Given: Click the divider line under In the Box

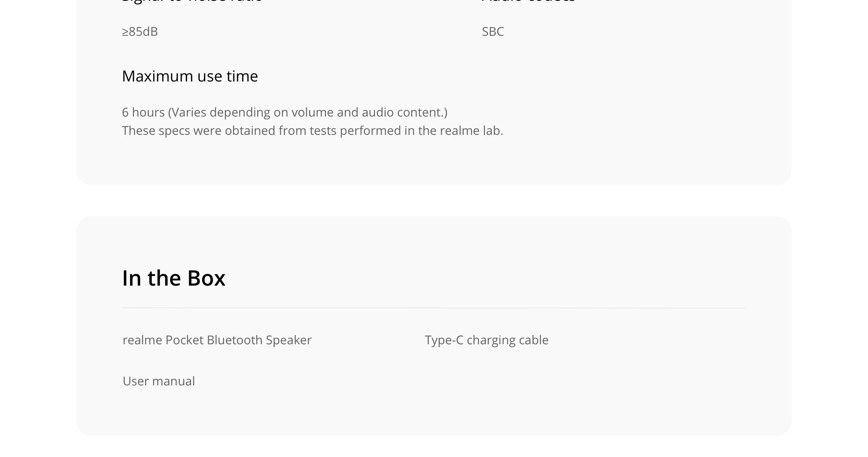Looking at the screenshot, I should pos(434,308).
